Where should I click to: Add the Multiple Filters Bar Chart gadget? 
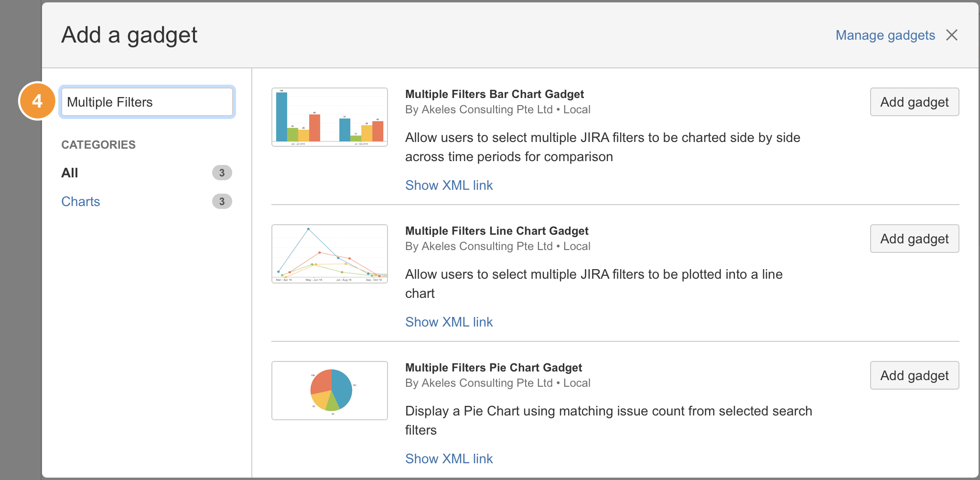[914, 102]
